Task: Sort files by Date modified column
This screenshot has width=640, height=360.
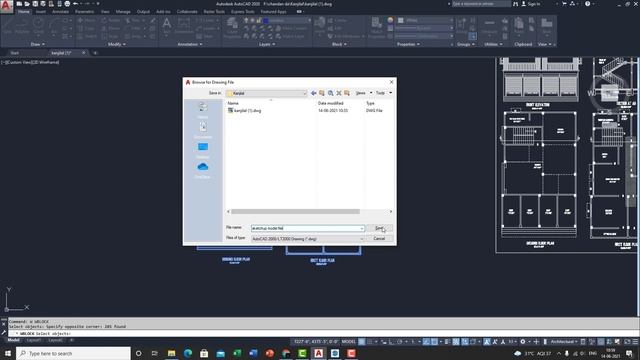Action: [x=331, y=103]
